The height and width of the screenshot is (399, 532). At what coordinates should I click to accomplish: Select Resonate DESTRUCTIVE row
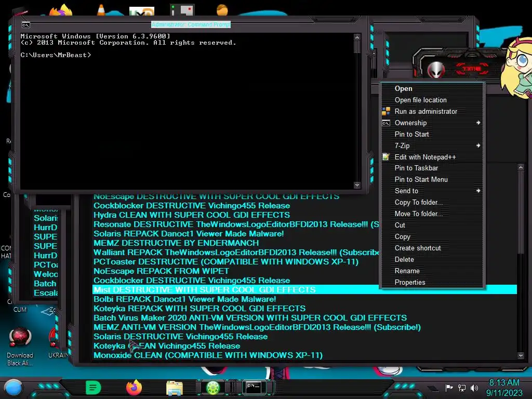[x=236, y=224]
